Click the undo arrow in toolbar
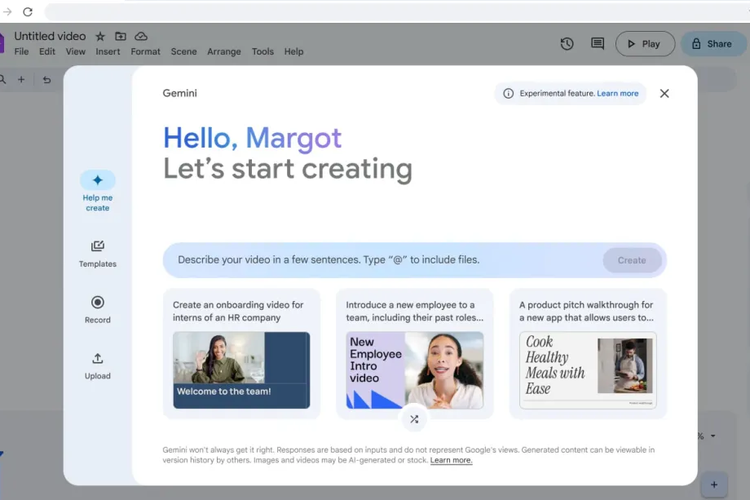Screen dimensions: 750x500 (x=46, y=79)
